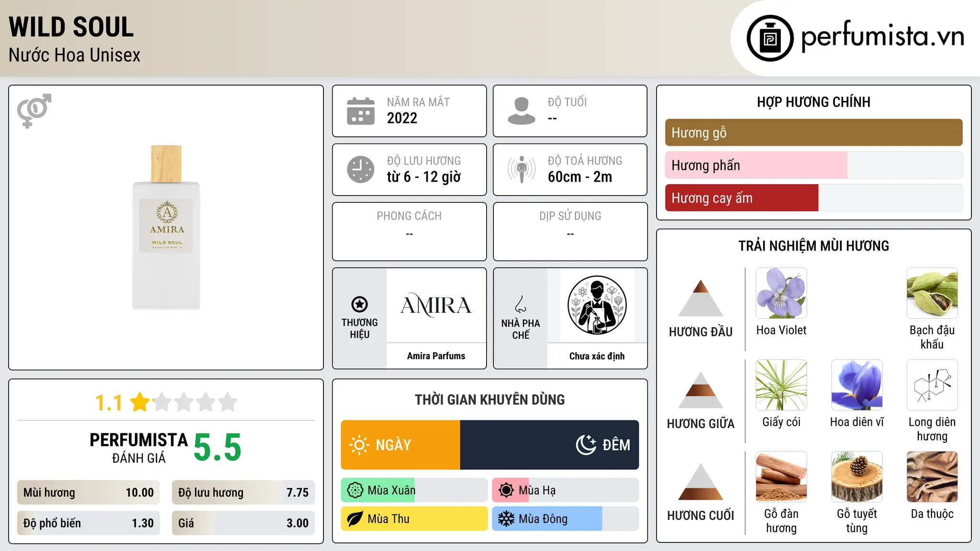This screenshot has width=980, height=551.
Task: Click the moon icon beside Đêm
Action: coord(586,445)
